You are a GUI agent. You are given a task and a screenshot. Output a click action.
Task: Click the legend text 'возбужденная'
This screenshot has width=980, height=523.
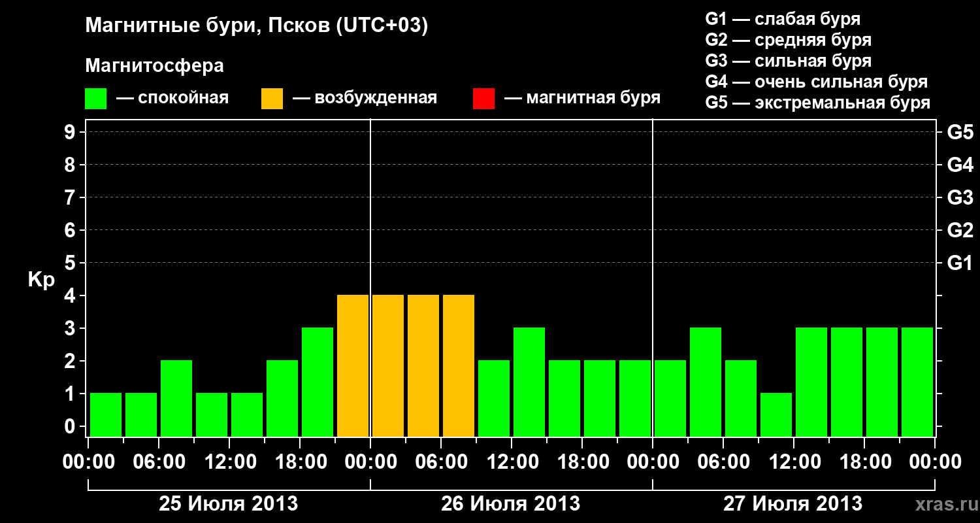[376, 98]
